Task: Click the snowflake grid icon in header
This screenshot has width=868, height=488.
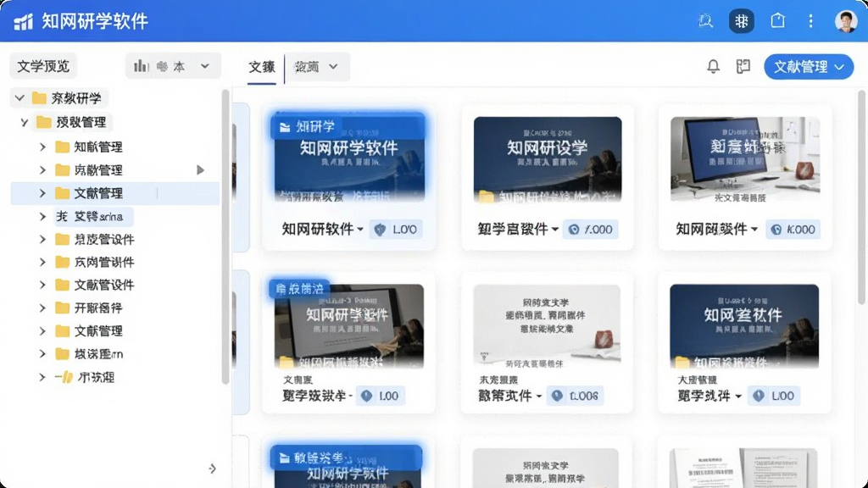Action: 741,21
